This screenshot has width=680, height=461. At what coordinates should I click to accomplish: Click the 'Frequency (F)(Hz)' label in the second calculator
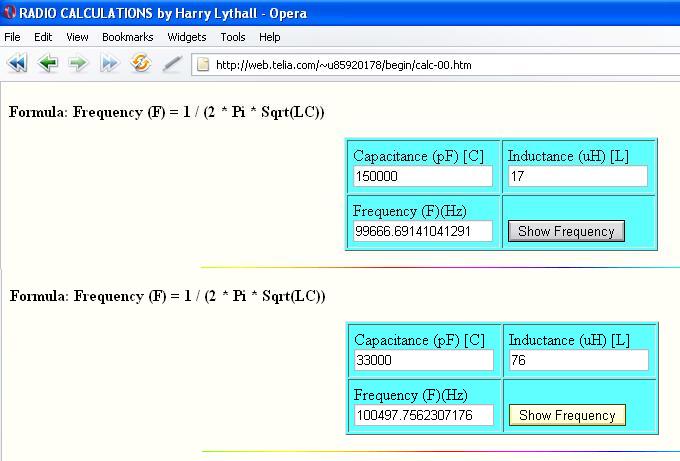coord(411,395)
